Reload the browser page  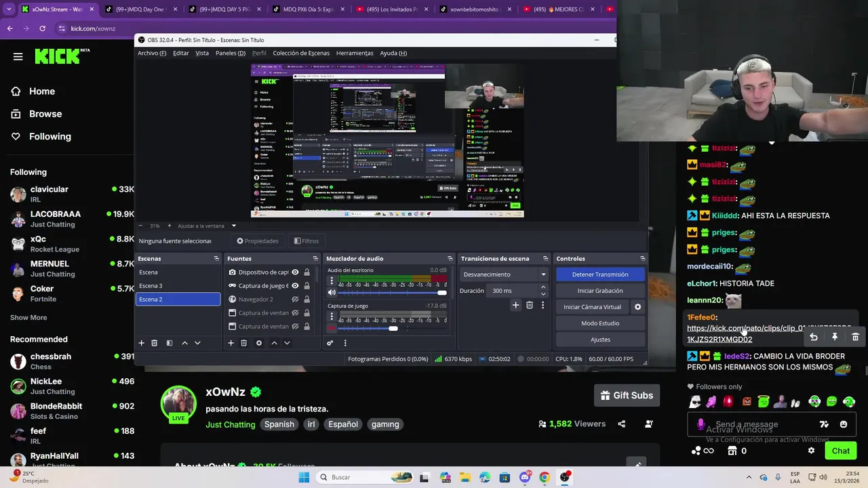pos(42,28)
